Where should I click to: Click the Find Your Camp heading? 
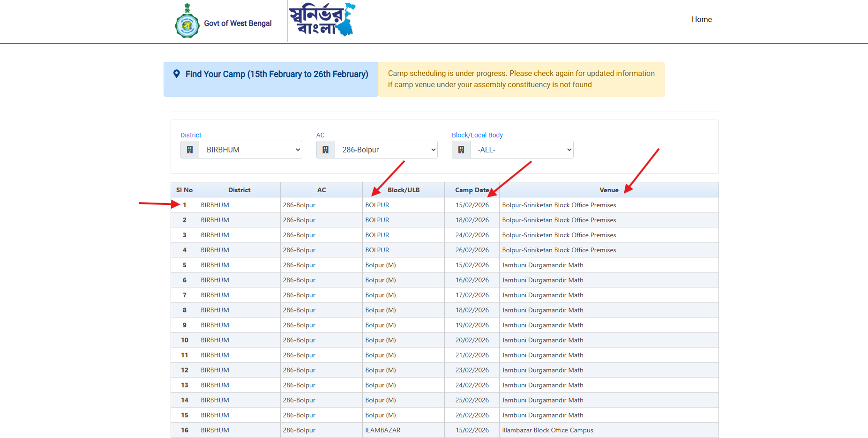(x=277, y=74)
